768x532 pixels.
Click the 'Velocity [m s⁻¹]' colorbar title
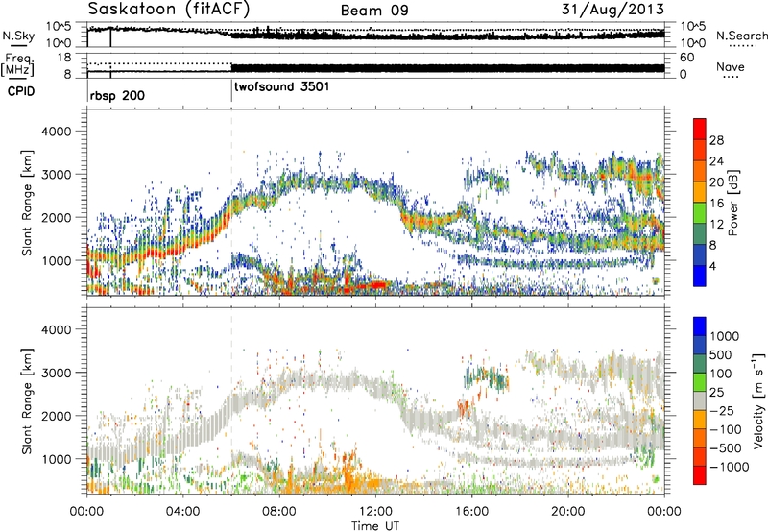758,400
